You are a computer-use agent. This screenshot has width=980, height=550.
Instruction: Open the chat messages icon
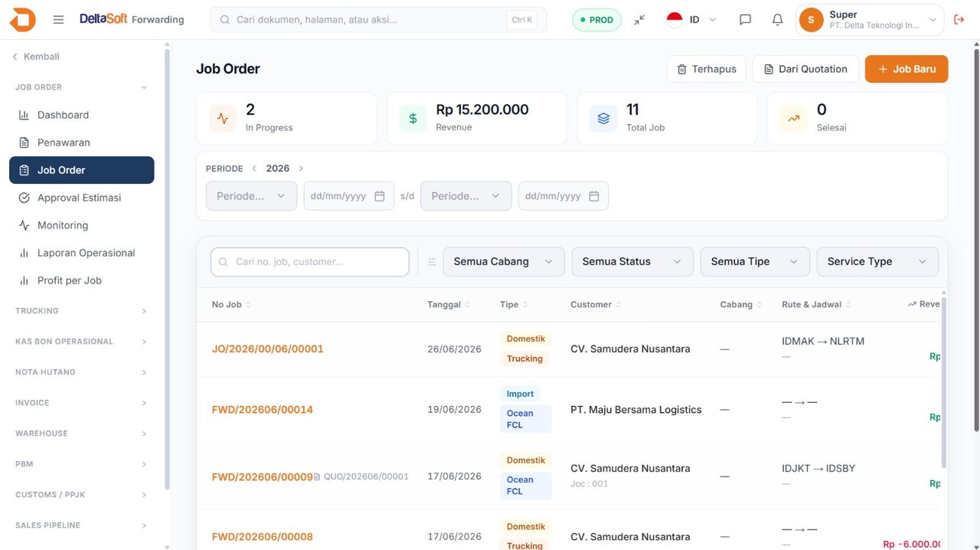(745, 20)
